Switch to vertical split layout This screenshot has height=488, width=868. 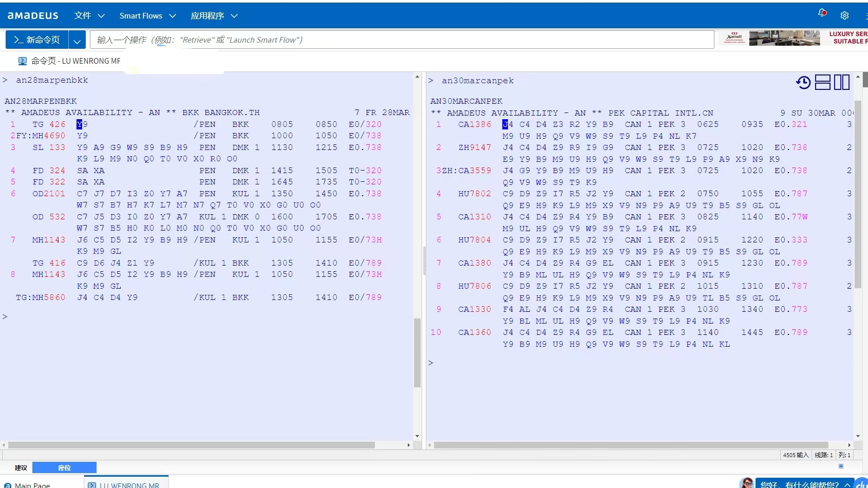(x=842, y=82)
